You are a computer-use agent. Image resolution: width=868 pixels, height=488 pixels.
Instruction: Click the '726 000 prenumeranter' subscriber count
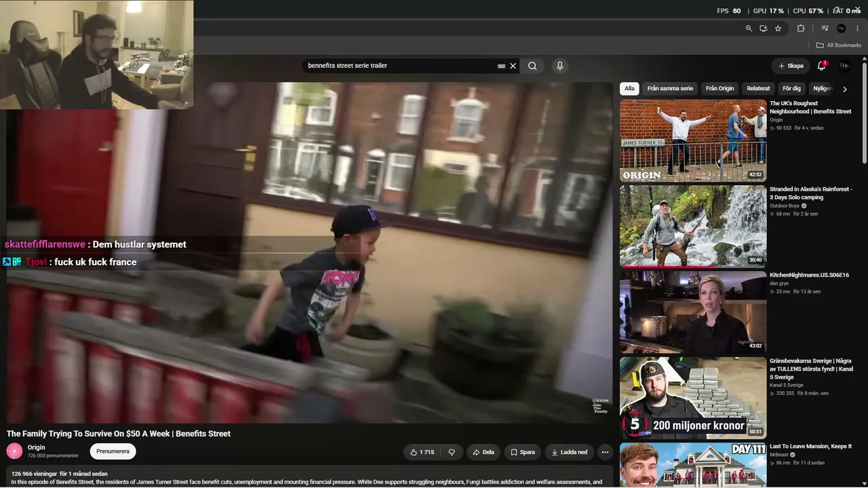click(53, 455)
